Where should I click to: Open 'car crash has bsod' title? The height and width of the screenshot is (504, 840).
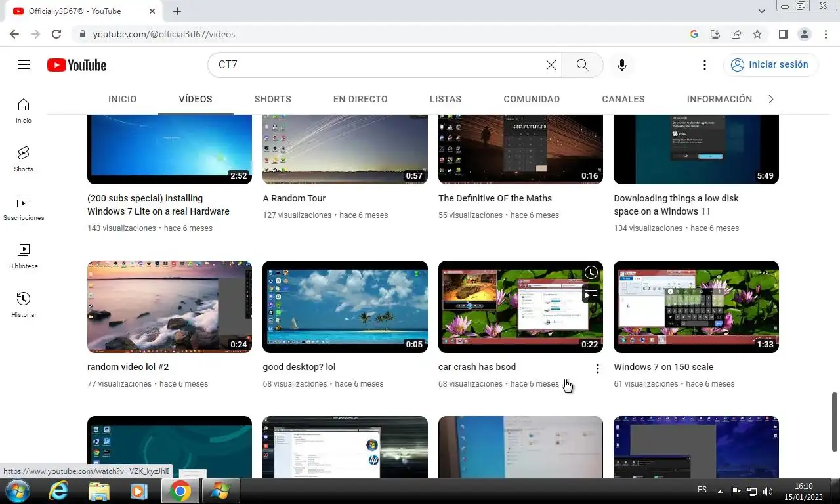click(x=477, y=367)
